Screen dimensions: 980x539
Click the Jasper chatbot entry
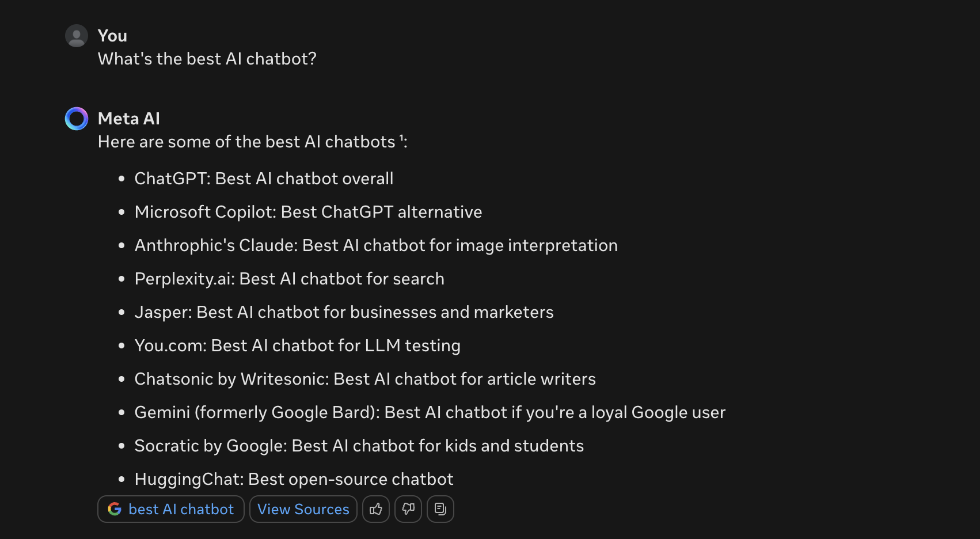344,312
